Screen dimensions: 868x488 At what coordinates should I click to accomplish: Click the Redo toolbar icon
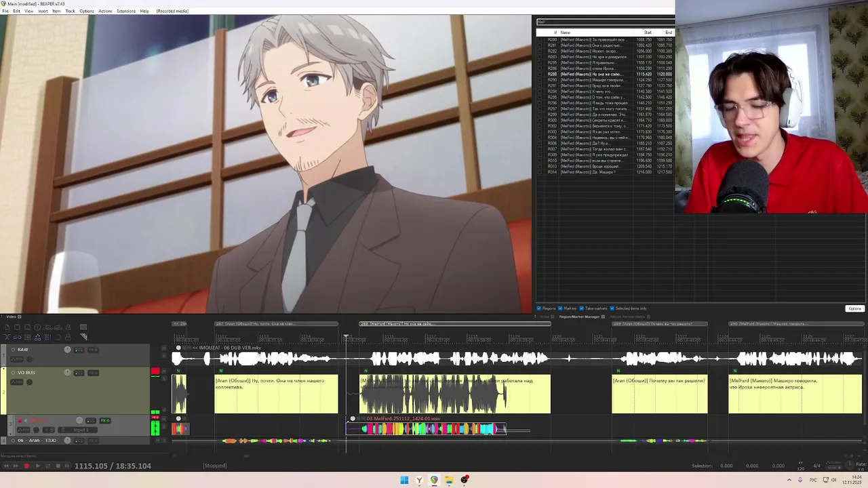coord(58,327)
